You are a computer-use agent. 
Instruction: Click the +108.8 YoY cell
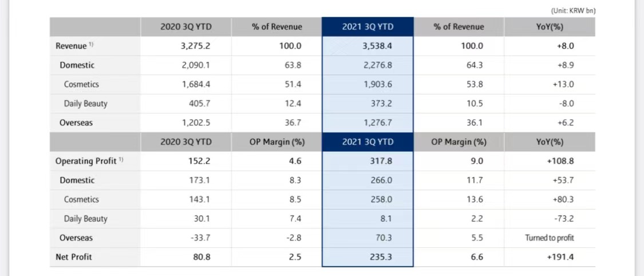click(560, 161)
